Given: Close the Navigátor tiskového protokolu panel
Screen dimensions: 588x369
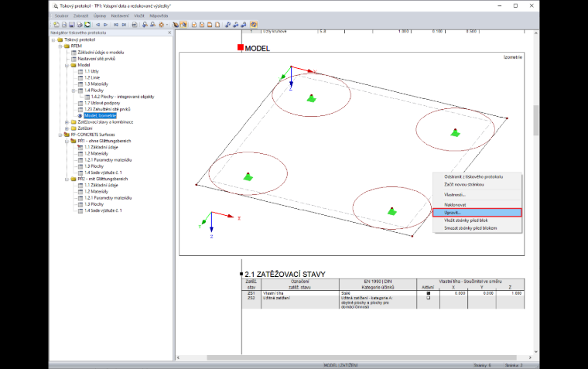Looking at the screenshot, I should (169, 32).
